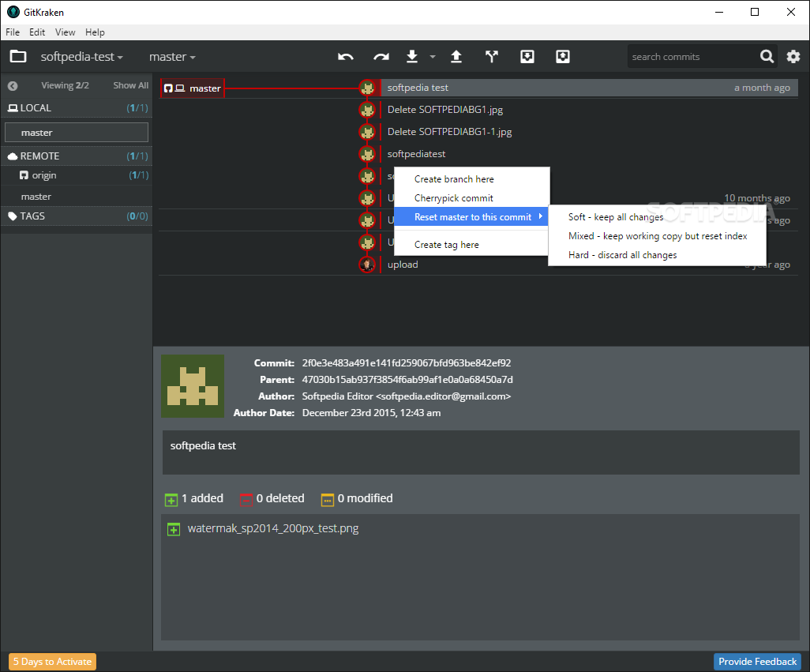
Task: Choose Mixed - keep working copy reset
Action: [x=657, y=236]
